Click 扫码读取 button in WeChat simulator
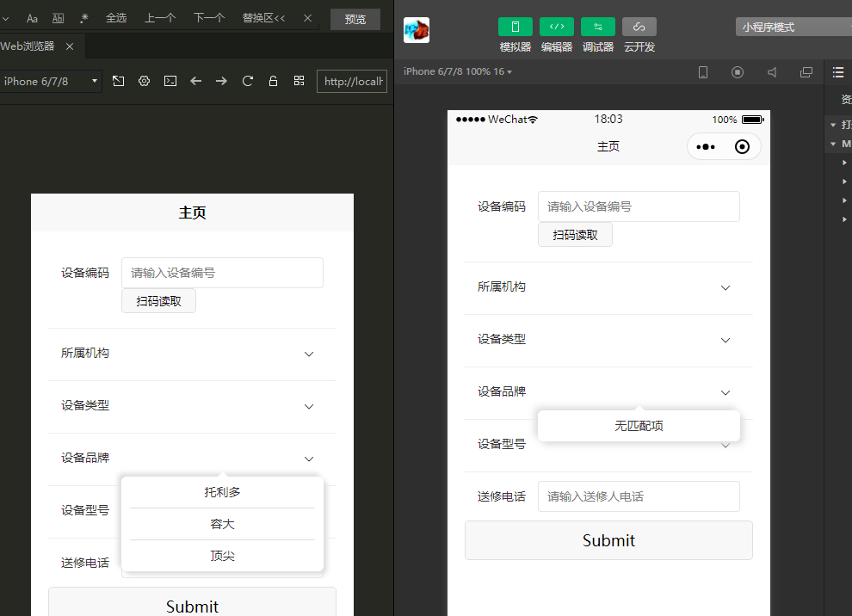Image resolution: width=852 pixels, height=616 pixels. (x=575, y=235)
